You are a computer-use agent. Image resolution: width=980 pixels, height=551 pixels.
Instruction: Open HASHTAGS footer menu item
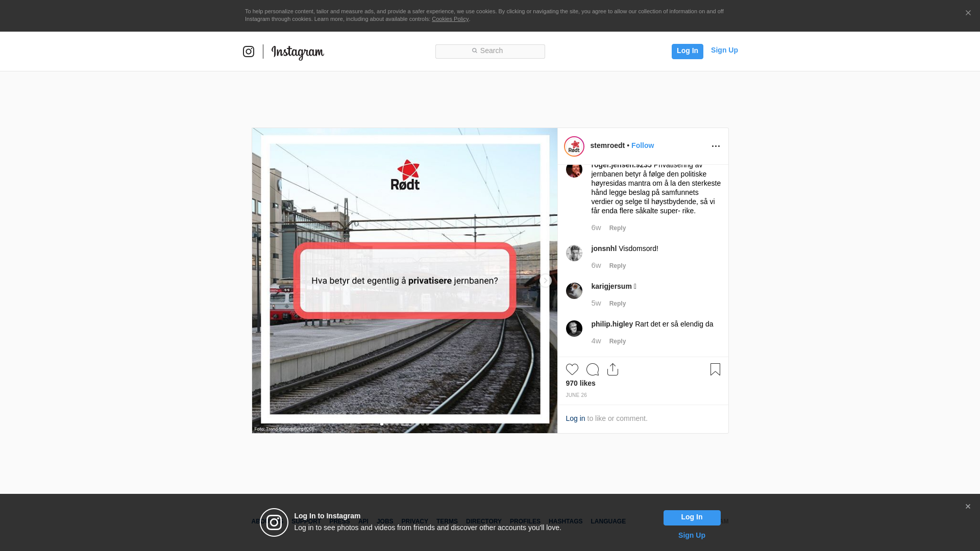(x=565, y=521)
